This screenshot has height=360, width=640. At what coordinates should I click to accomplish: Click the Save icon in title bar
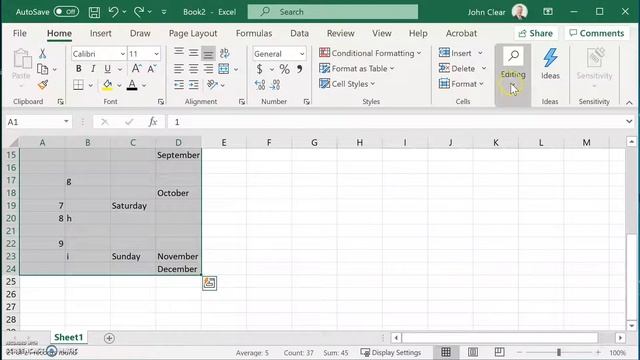(94, 12)
